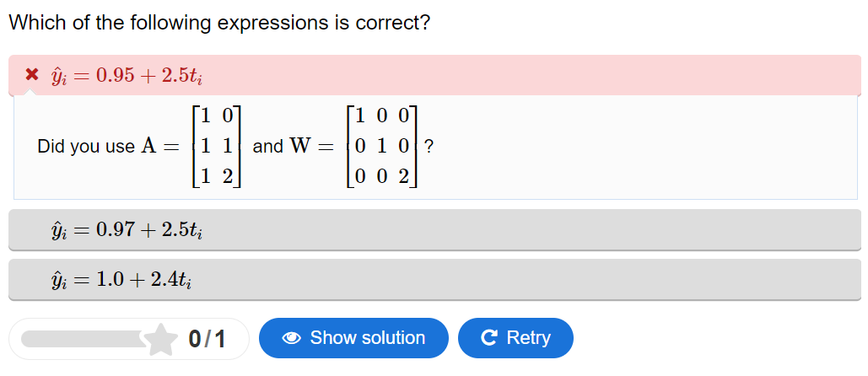Viewport: 868px width, 376px height.
Task: Click the 3x3 matrix W in feedback
Action: pos(384,146)
